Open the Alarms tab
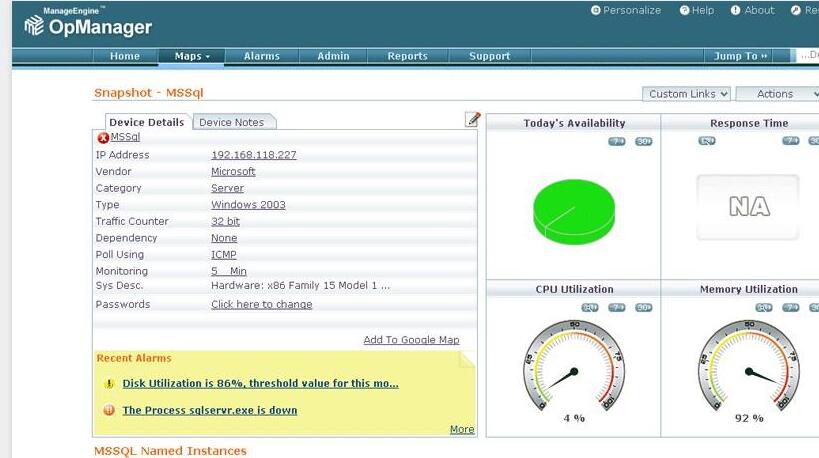The height and width of the screenshot is (458, 819). pyautogui.click(x=262, y=56)
